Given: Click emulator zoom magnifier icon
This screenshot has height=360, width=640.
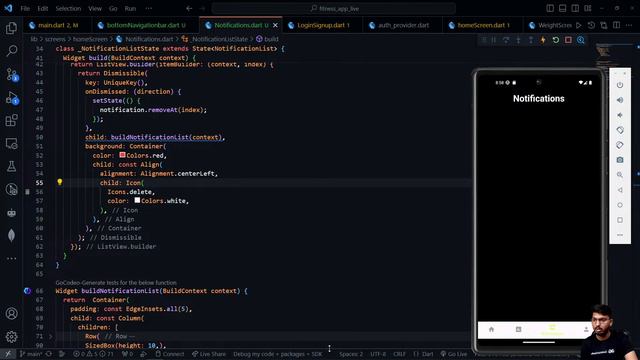Looking at the screenshot, I should point(620,175).
